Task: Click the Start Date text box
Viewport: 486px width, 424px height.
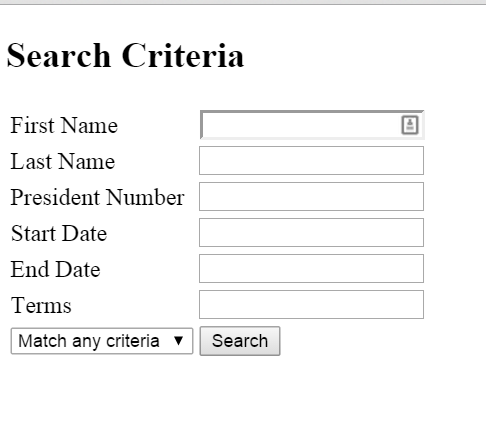Action: [311, 232]
